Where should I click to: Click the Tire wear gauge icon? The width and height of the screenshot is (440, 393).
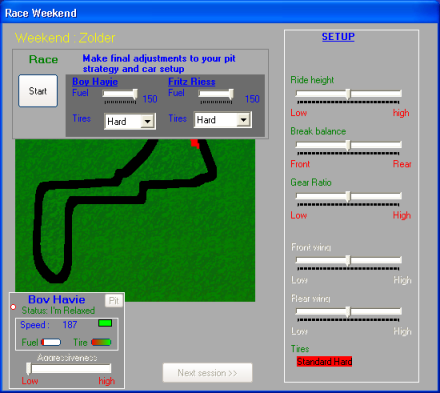101,342
